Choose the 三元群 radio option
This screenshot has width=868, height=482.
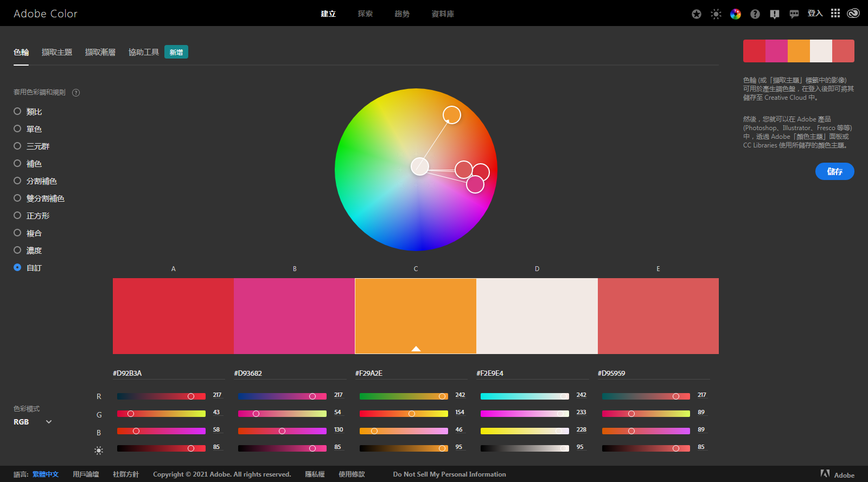[x=17, y=146]
